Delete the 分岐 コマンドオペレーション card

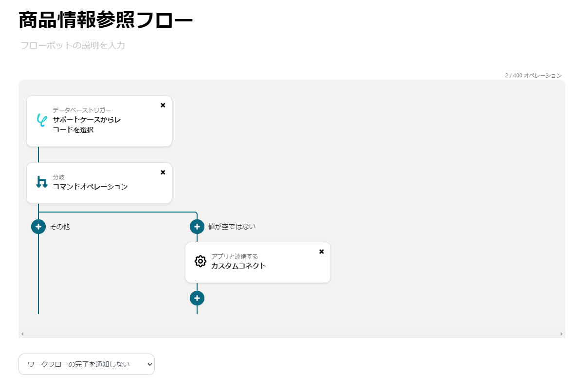pos(163,172)
